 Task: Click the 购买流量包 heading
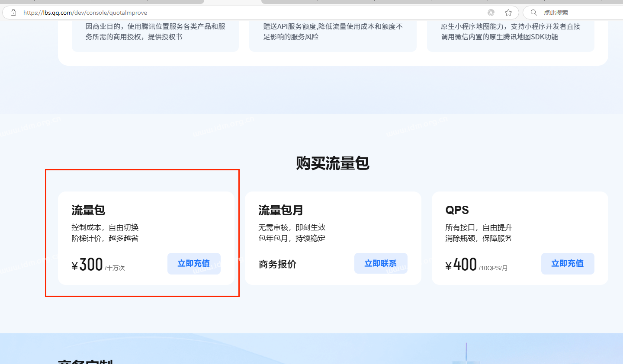[333, 163]
